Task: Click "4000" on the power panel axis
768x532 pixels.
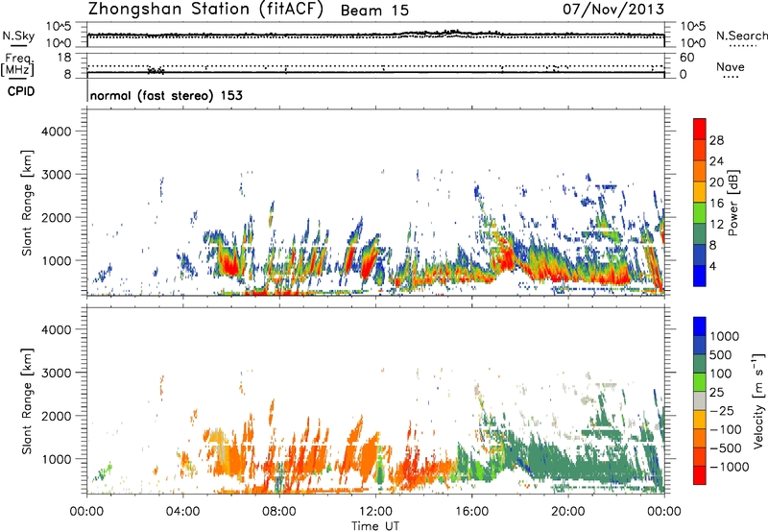Action: coord(57,132)
